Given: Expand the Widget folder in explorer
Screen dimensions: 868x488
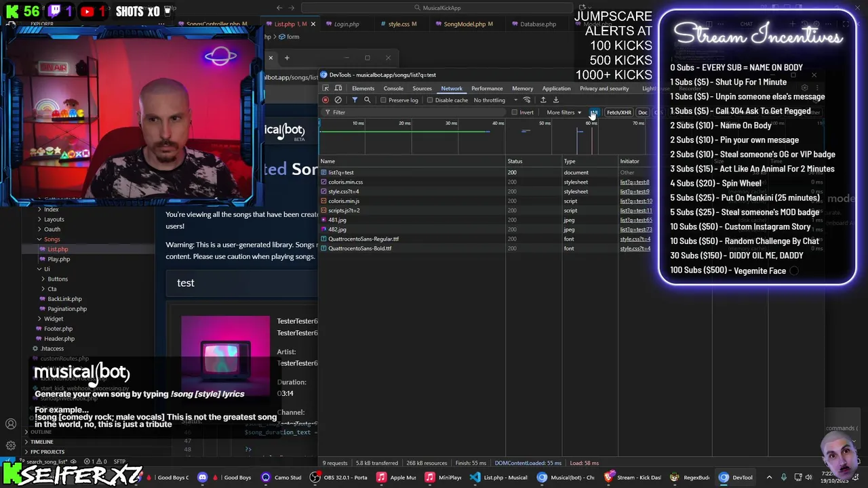Looking at the screenshot, I should point(53,319).
